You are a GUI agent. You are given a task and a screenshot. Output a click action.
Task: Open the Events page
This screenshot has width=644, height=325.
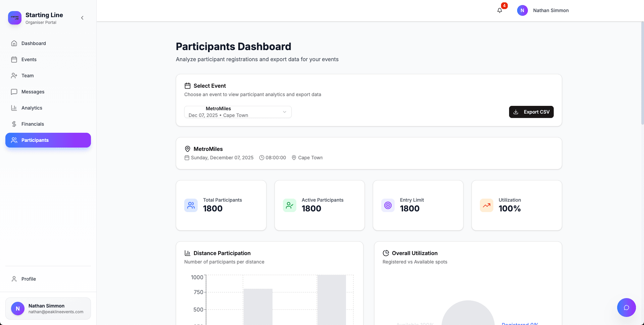(x=29, y=59)
